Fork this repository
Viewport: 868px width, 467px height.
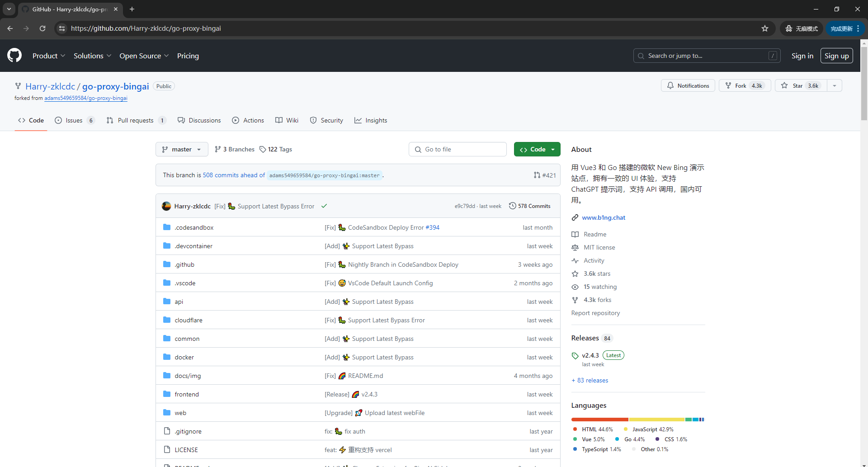(x=744, y=86)
